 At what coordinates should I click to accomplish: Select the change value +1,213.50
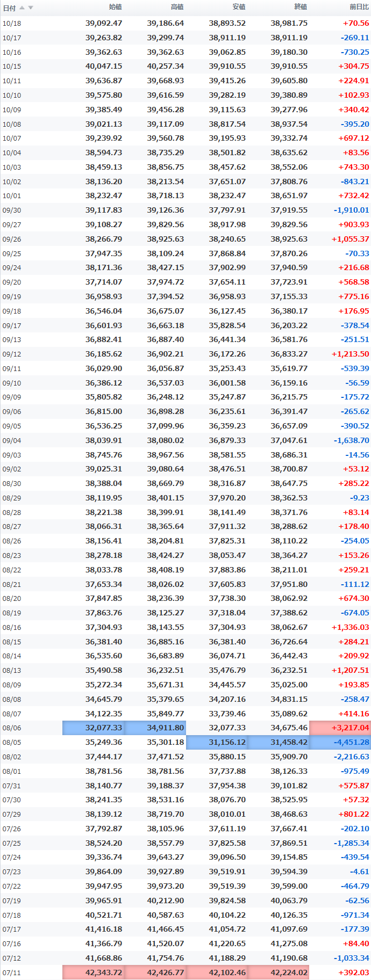pos(351,354)
